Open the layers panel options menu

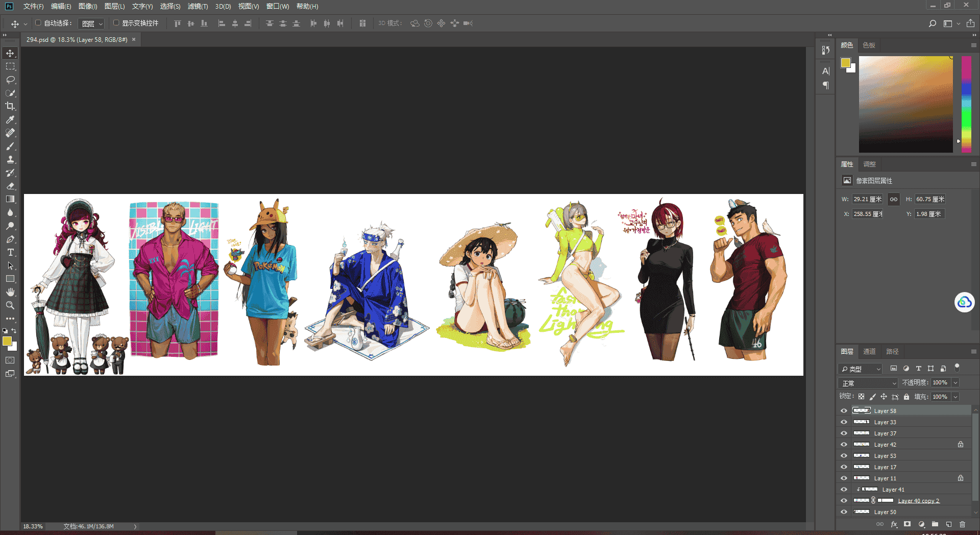pos(973,352)
